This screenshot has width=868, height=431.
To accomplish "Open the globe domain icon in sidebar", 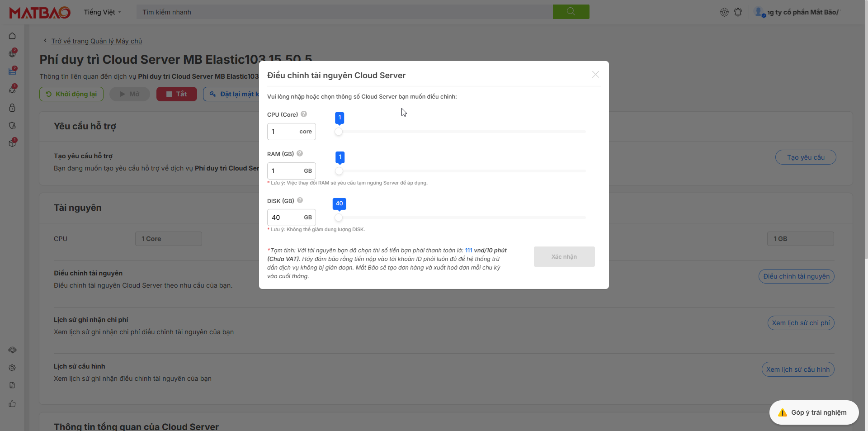I will pos(12,54).
